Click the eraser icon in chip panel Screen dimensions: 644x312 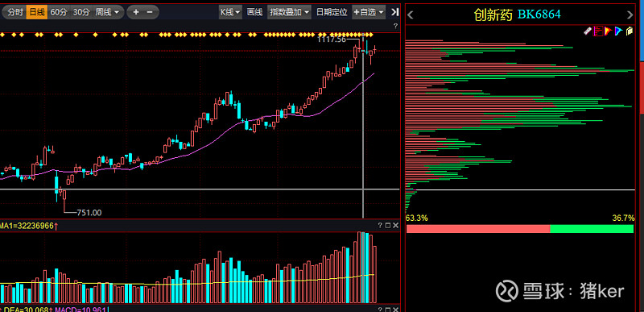588,31
